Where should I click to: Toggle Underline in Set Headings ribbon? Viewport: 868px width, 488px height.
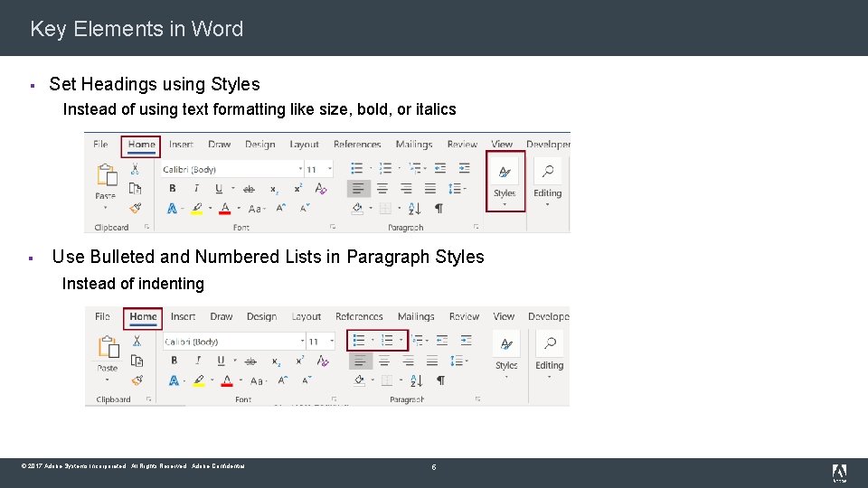click(219, 189)
